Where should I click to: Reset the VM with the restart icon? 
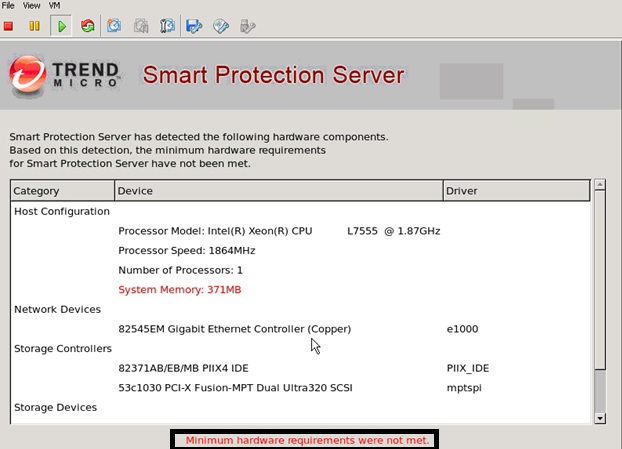point(88,26)
